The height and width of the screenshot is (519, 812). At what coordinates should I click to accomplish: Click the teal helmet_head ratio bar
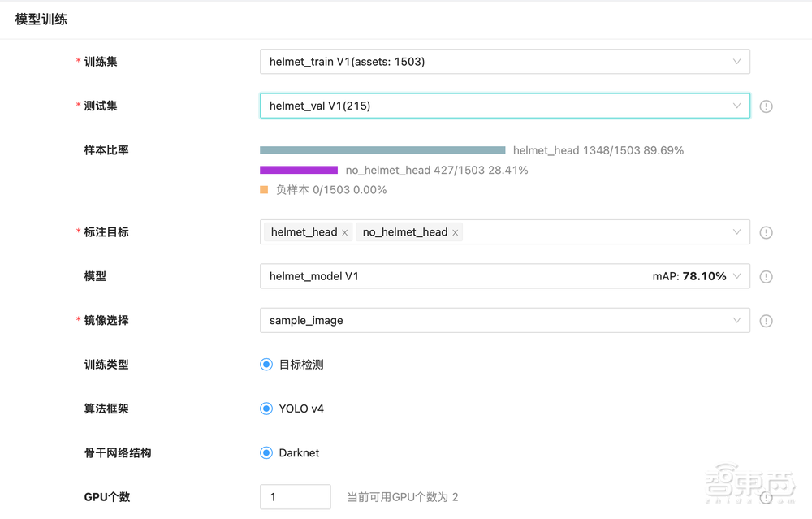pyautogui.click(x=382, y=150)
